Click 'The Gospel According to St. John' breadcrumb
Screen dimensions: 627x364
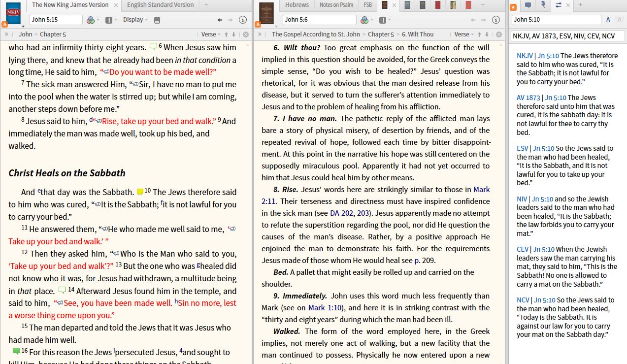click(316, 34)
